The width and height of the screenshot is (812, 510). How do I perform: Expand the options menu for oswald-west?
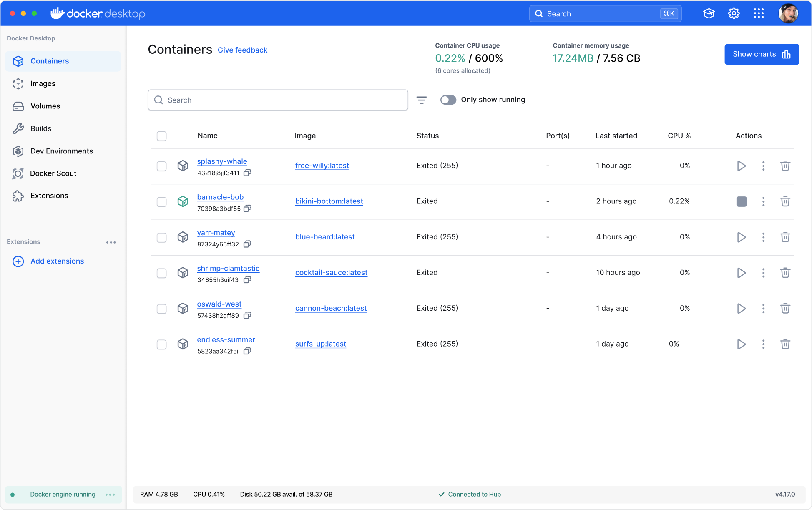763,308
